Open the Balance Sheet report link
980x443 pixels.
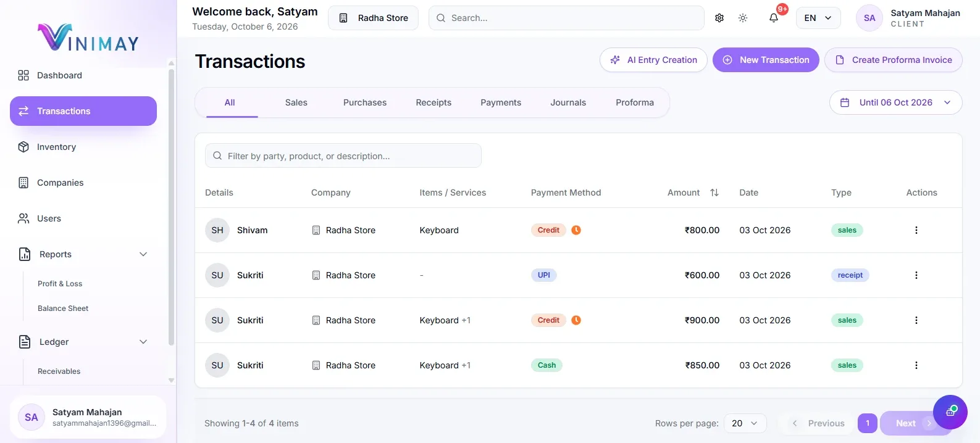[63, 308]
